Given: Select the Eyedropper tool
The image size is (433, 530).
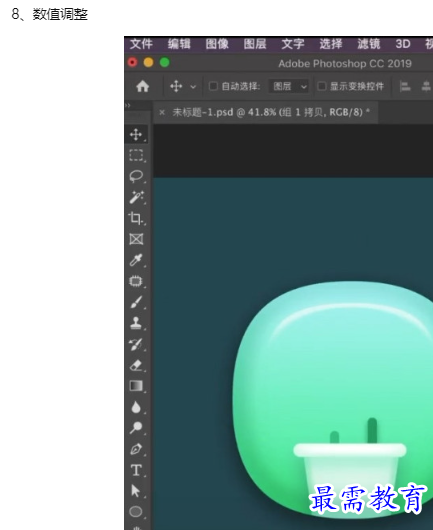Looking at the screenshot, I should tap(136, 260).
